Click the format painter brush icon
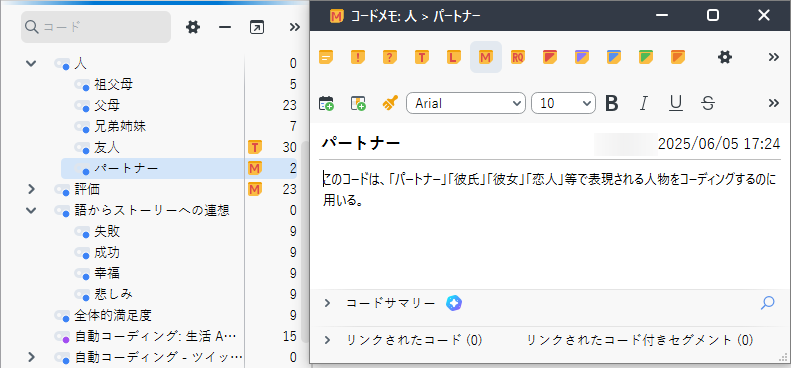The width and height of the screenshot is (791, 368). click(x=390, y=103)
